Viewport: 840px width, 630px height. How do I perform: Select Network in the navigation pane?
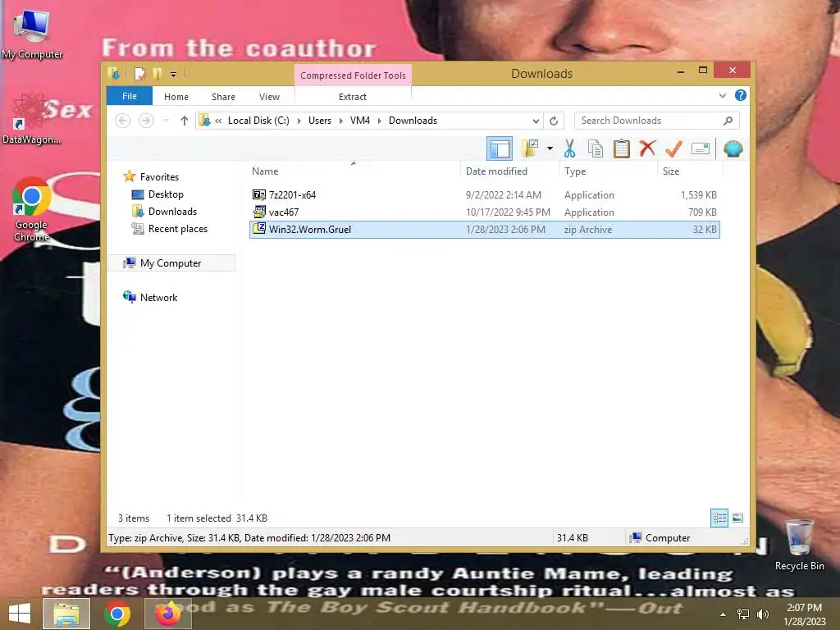point(158,297)
